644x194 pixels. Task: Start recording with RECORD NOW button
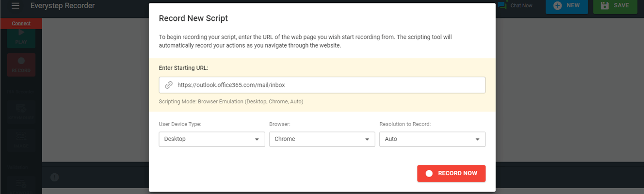click(x=451, y=173)
